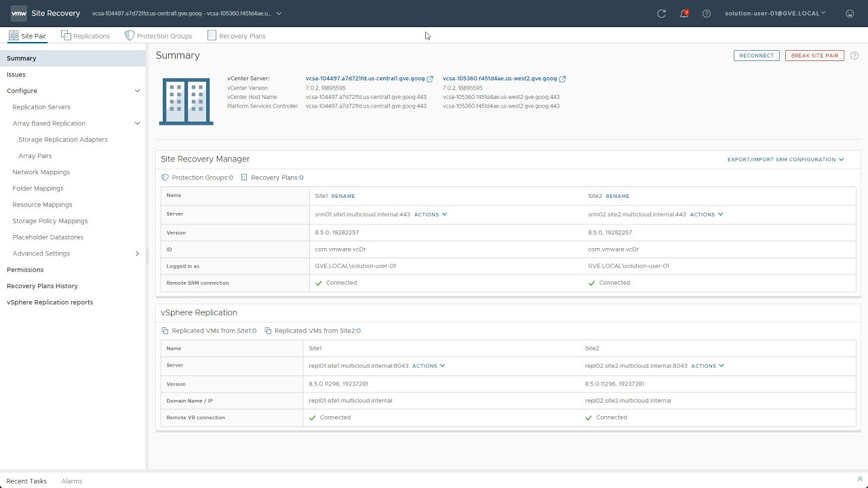Switch to the Replications tab
The width and height of the screenshot is (868, 488).
[x=85, y=36]
